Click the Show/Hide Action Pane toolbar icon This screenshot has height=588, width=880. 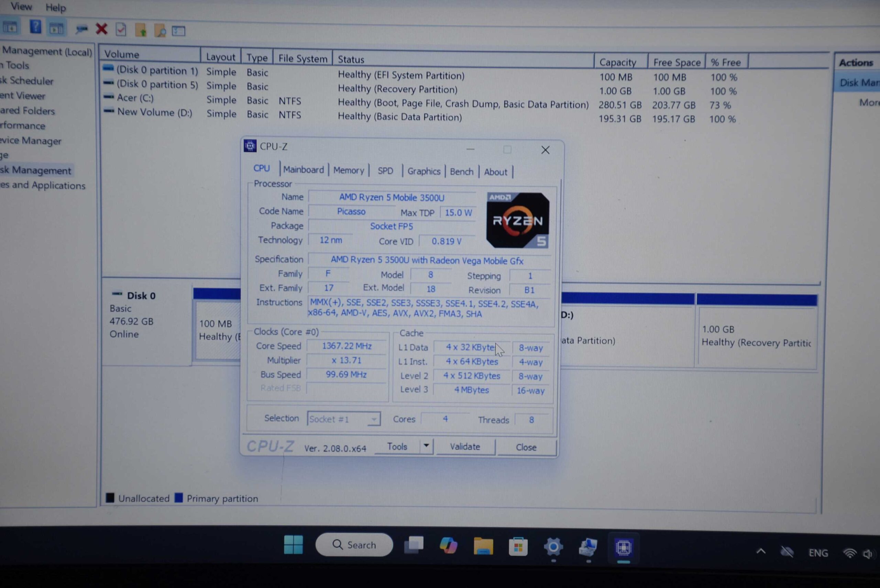pos(57,28)
